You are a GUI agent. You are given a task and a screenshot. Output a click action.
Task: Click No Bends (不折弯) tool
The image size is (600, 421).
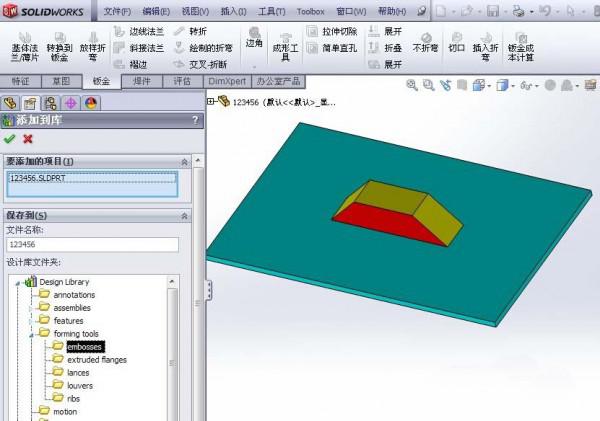click(x=426, y=43)
